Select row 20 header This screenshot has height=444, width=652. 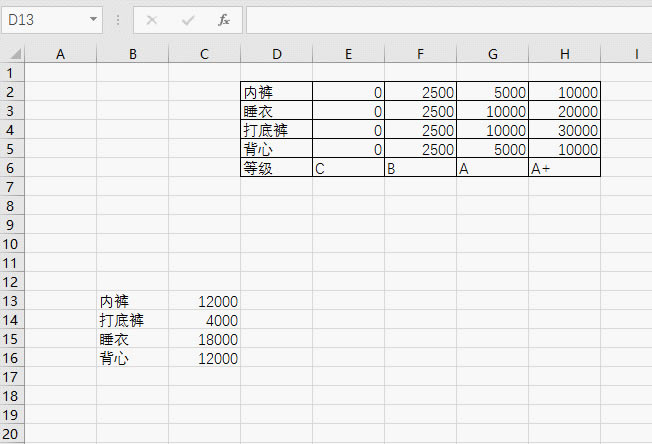(12, 434)
